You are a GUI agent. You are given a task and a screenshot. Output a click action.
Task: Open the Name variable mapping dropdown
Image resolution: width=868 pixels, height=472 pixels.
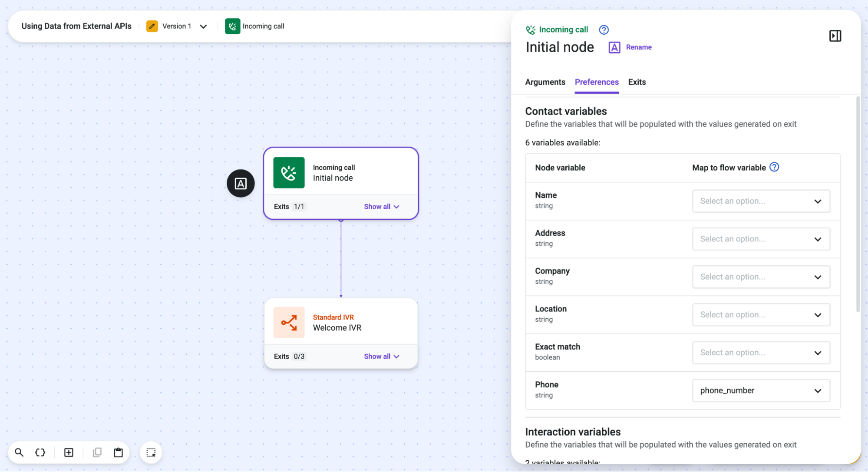tap(761, 201)
